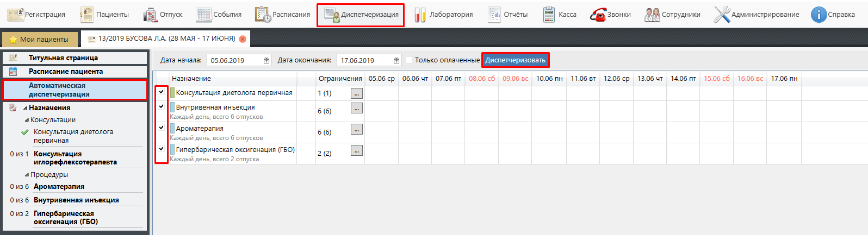868x235 pixels.
Task: Close the БУСОВА Л.А. patient tab
Action: coord(243,39)
